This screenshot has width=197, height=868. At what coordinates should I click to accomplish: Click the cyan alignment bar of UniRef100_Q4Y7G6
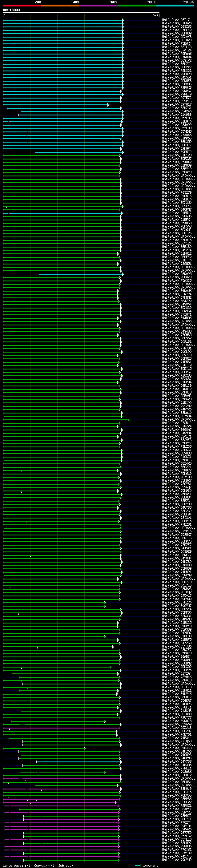tap(79, 762)
